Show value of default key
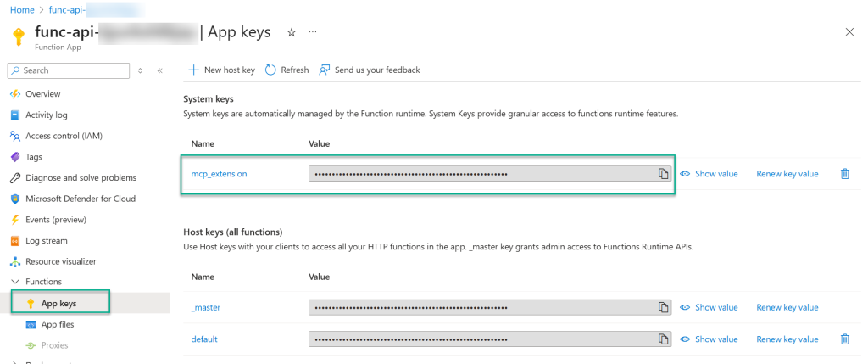The height and width of the screenshot is (364, 868). coord(709,339)
